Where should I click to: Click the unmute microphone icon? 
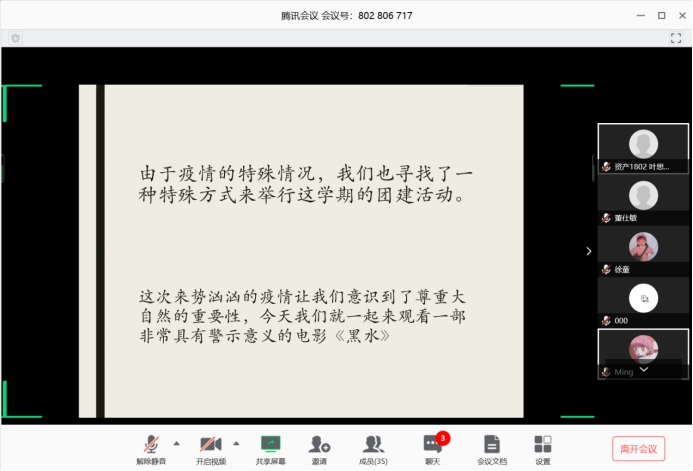click(151, 444)
